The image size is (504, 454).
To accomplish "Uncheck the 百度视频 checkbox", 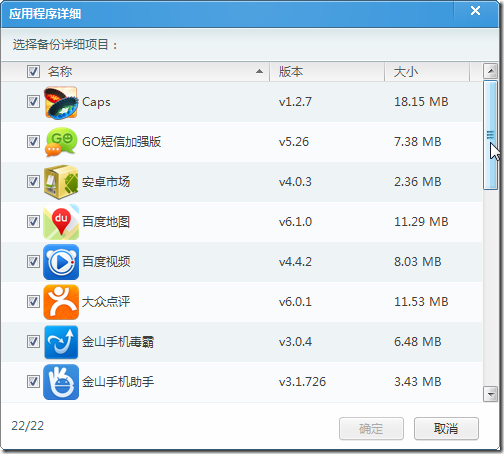I will tap(33, 262).
